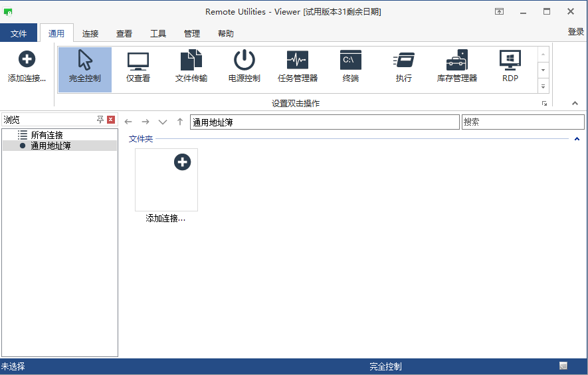Select the 完全控制 full control mode icon
The height and width of the screenshot is (375, 588).
[85, 60]
